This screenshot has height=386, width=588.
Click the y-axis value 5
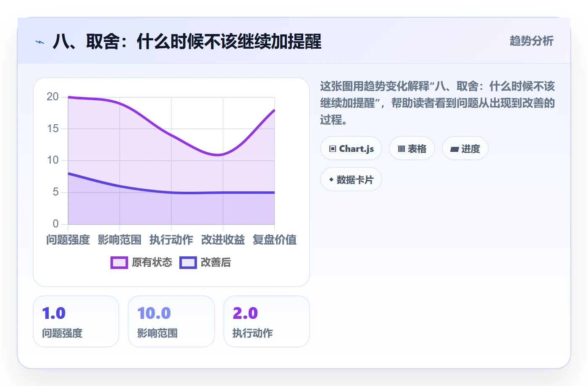coord(56,192)
